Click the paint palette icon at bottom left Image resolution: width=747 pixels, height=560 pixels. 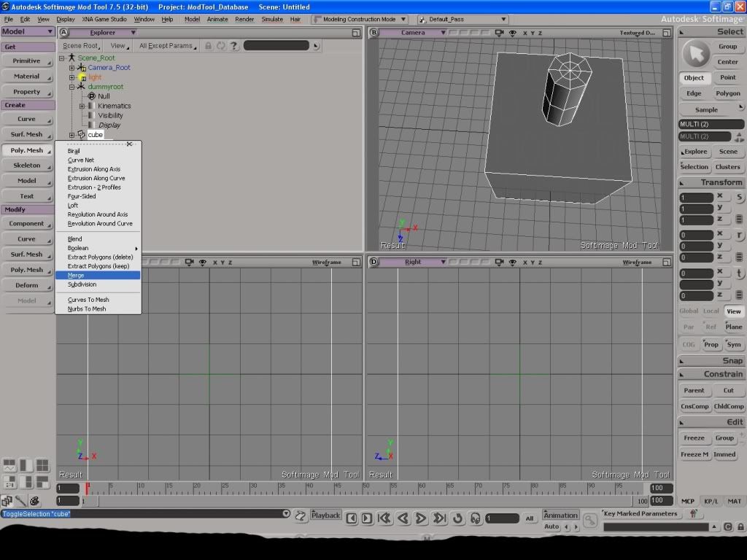pos(34,501)
